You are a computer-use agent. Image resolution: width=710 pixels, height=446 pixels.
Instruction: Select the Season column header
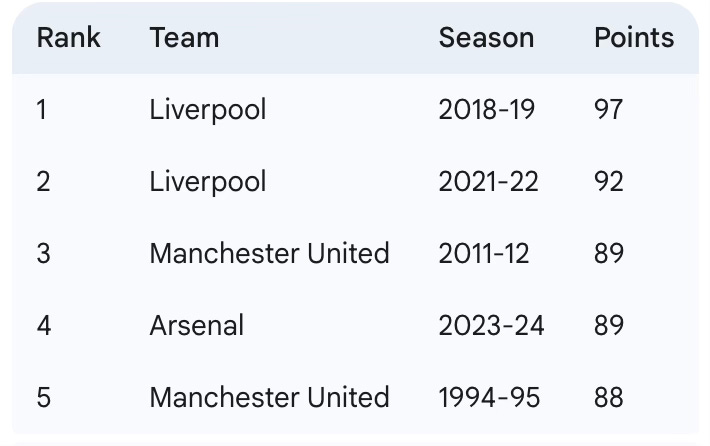[x=486, y=38]
